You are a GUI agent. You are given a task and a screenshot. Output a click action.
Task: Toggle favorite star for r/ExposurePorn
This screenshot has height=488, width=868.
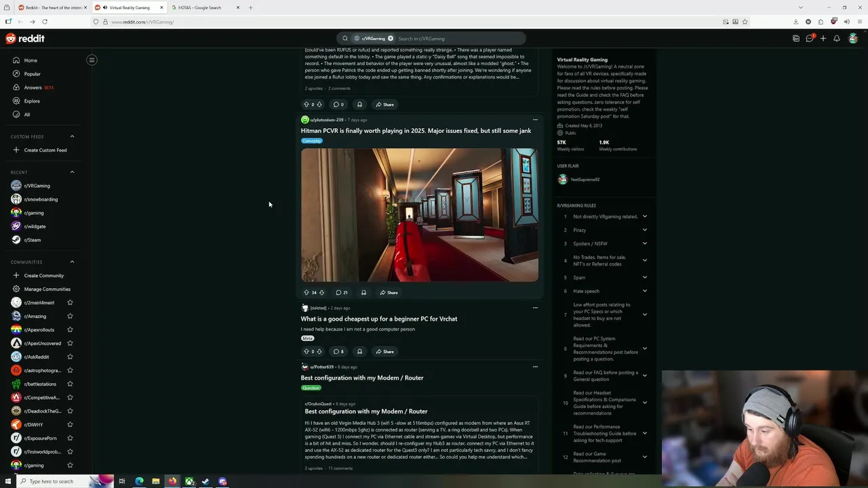coord(70,438)
